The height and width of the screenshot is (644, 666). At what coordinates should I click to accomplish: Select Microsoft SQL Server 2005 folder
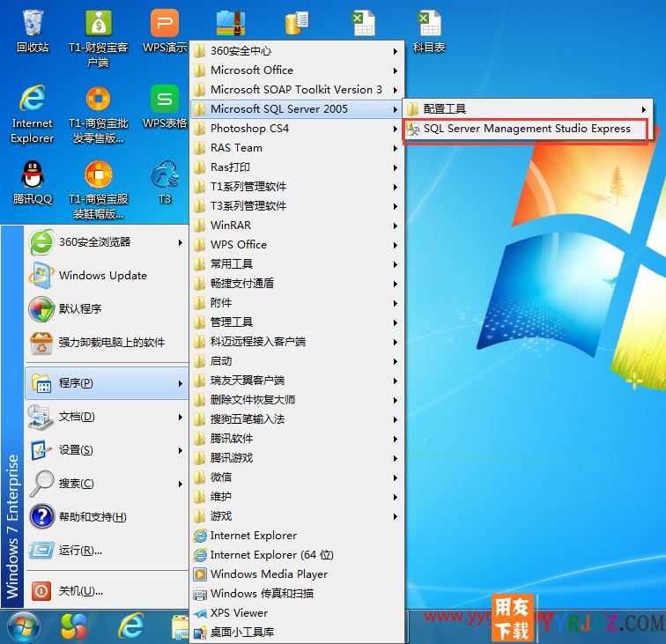[x=297, y=109]
